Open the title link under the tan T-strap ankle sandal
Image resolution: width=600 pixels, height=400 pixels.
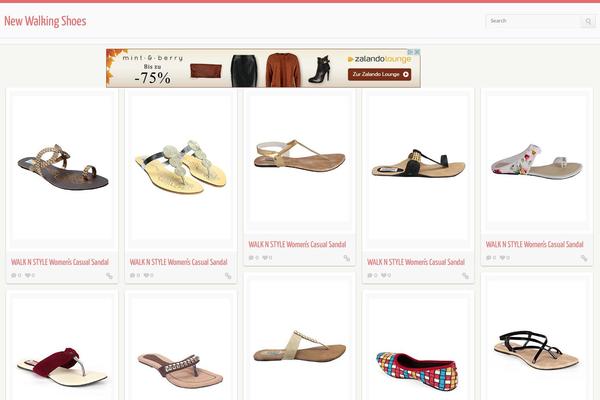(x=297, y=244)
